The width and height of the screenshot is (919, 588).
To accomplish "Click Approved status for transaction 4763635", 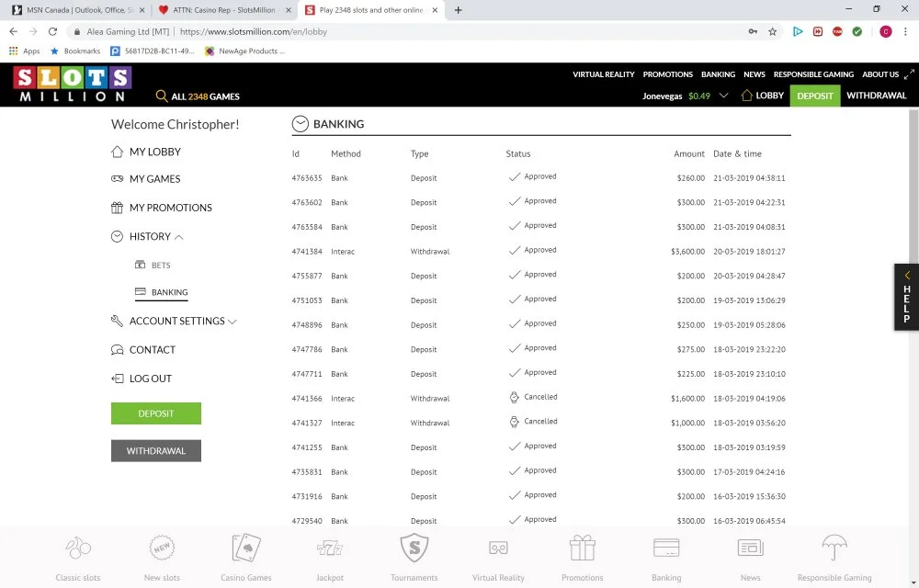I will (539, 176).
